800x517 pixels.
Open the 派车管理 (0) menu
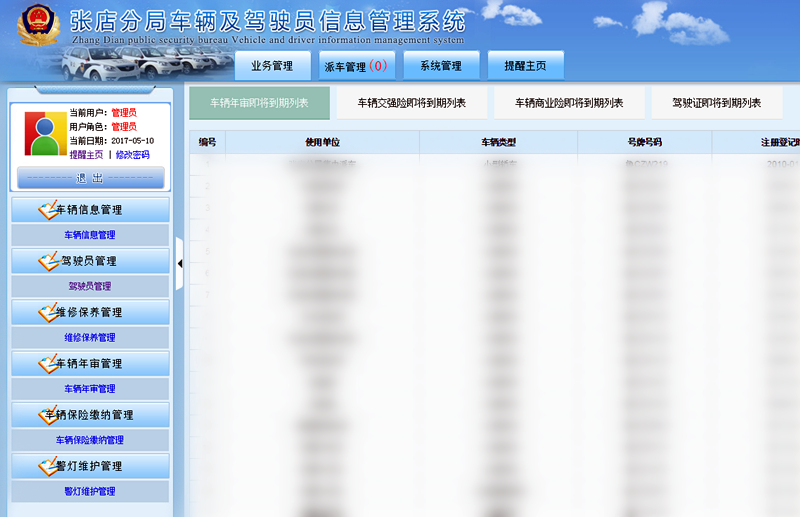[356, 66]
